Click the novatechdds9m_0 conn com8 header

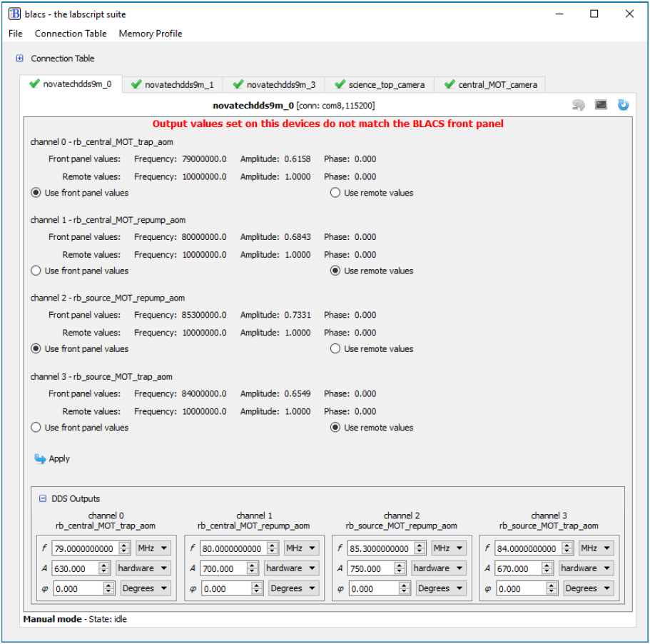[x=293, y=106]
